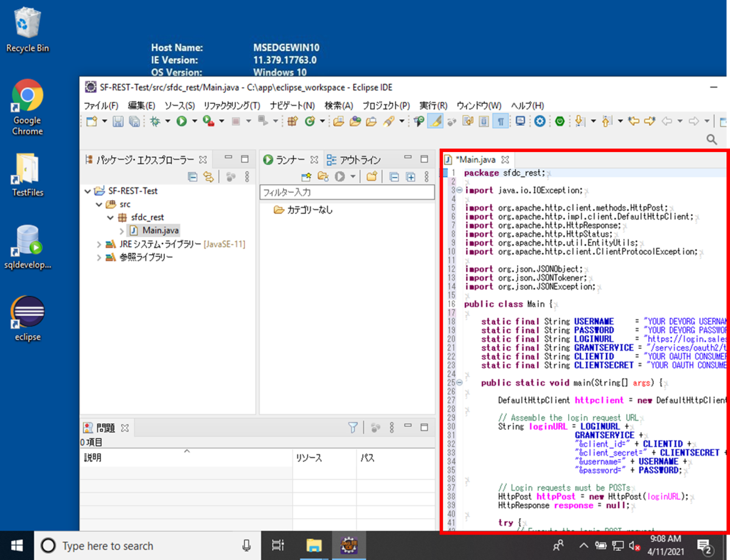Open dropdown arrow beside Coverage icon

(x=221, y=122)
